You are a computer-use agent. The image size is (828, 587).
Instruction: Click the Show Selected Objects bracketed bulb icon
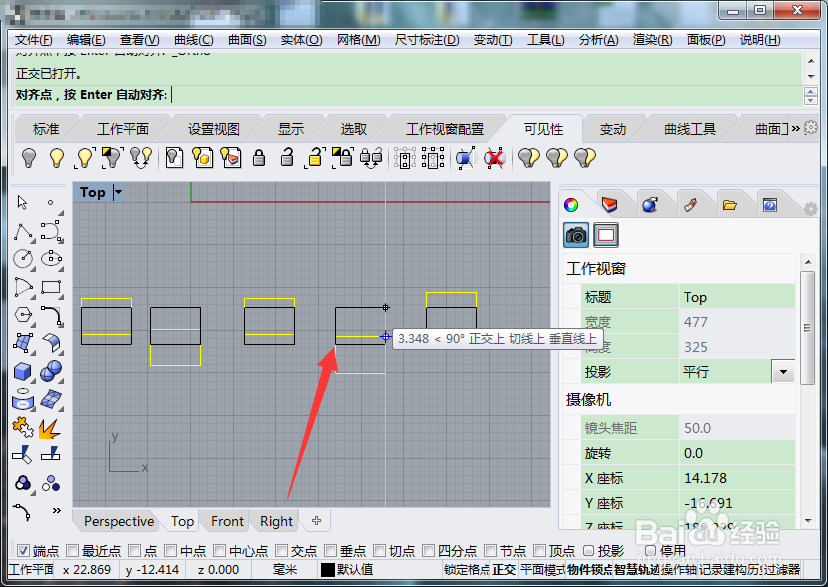pyautogui.click(x=84, y=157)
